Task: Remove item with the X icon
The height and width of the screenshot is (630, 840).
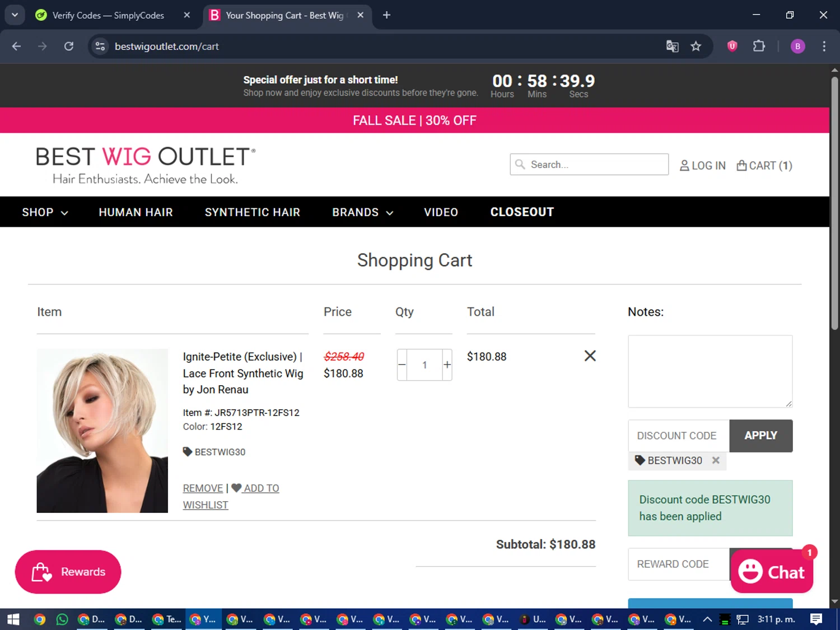Action: coord(590,356)
